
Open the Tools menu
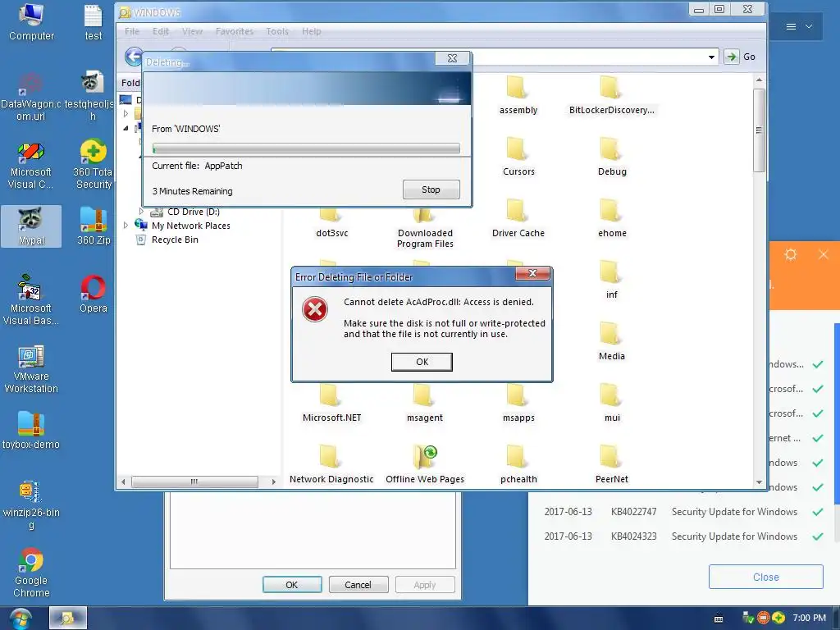[x=277, y=32]
